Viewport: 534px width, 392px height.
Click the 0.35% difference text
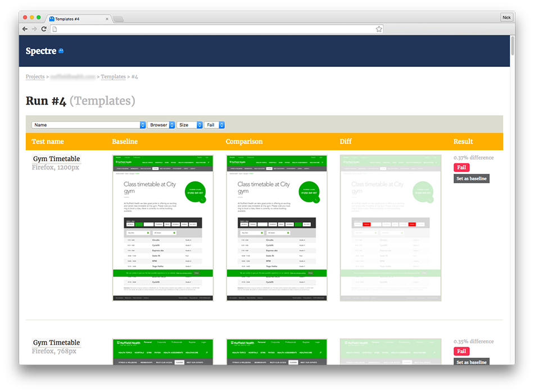tap(473, 341)
